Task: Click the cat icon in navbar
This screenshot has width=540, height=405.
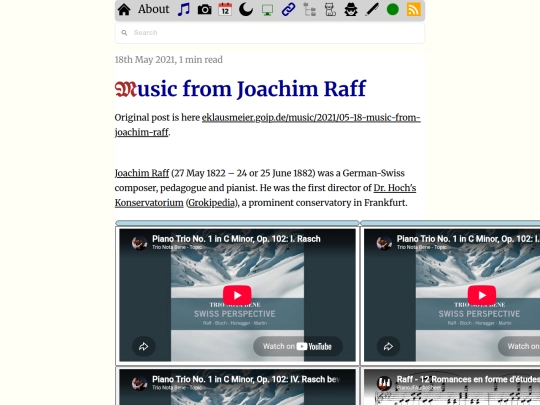Action: [x=330, y=10]
